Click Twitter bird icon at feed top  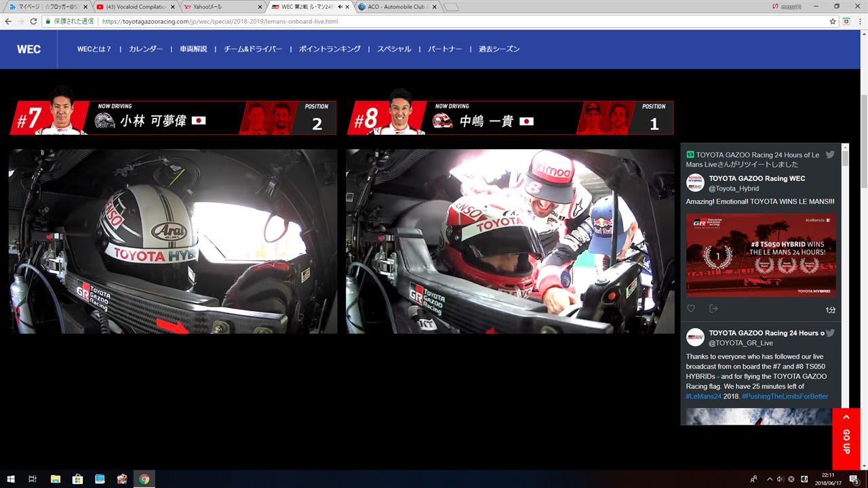[x=830, y=155]
